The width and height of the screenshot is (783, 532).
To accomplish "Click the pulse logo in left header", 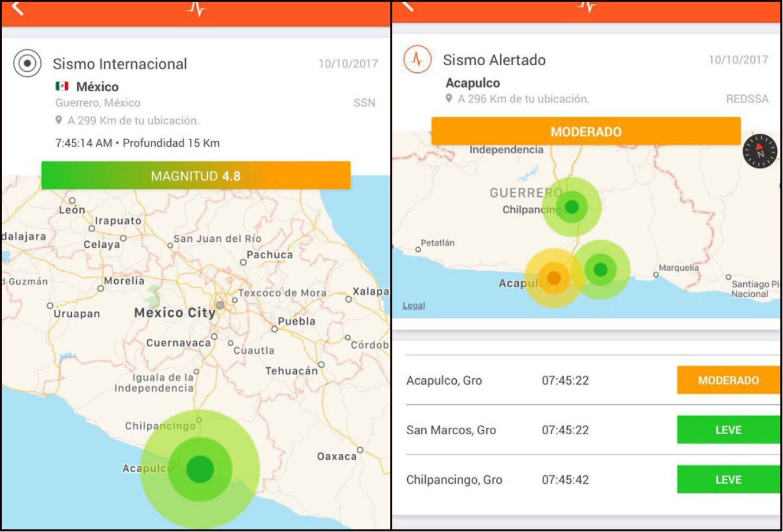I will (196, 8).
